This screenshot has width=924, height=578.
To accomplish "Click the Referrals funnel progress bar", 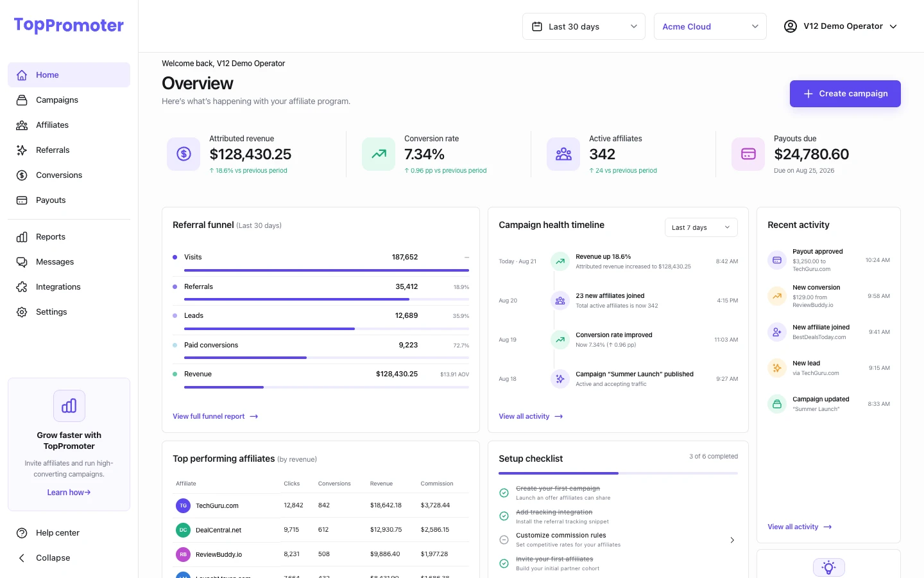I will pyautogui.click(x=327, y=299).
